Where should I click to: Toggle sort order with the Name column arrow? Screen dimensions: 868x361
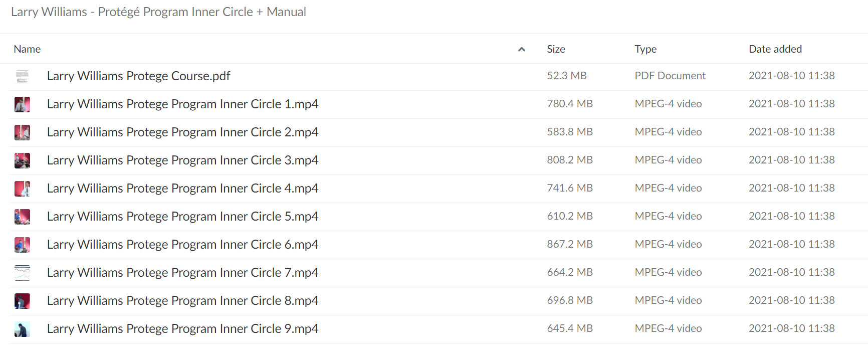click(521, 49)
